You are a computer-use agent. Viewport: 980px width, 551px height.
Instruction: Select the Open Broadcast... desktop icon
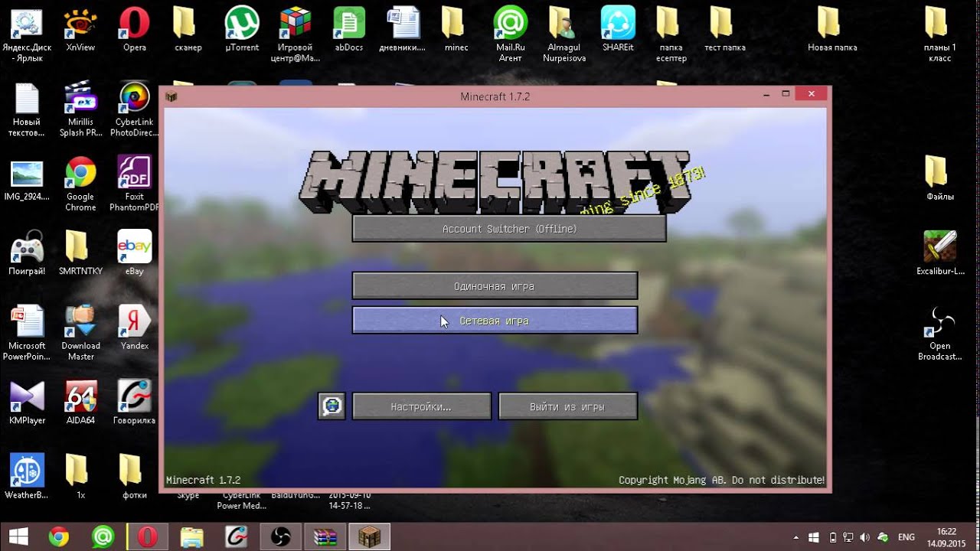pos(939,333)
